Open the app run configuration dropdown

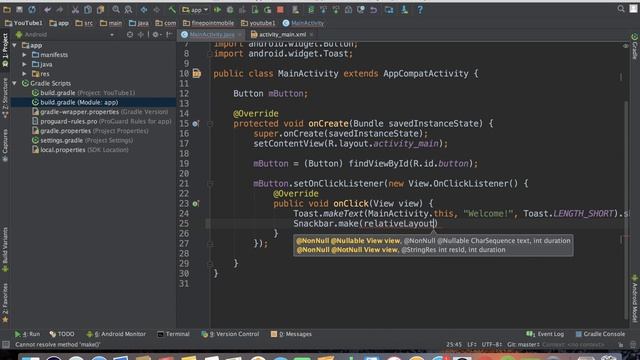[x=195, y=9]
